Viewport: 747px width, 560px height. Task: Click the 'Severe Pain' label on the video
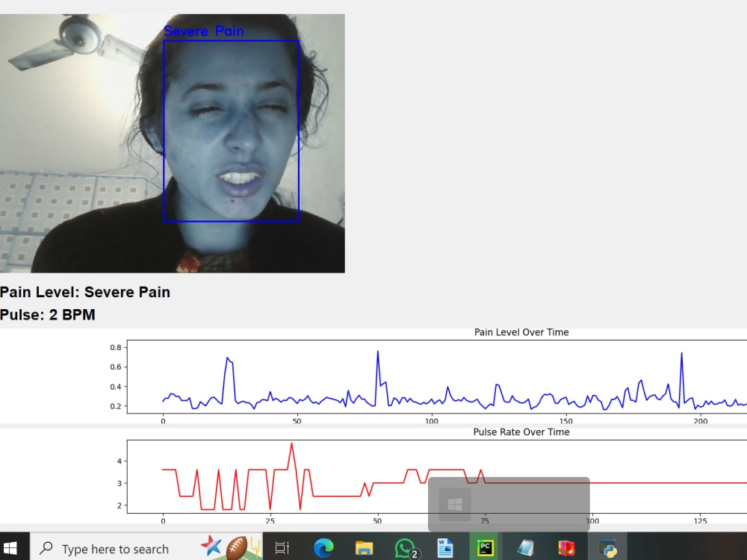tap(204, 31)
